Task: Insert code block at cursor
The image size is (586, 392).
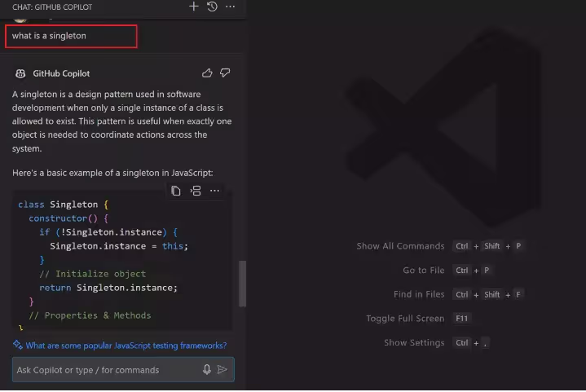Action: [x=196, y=191]
